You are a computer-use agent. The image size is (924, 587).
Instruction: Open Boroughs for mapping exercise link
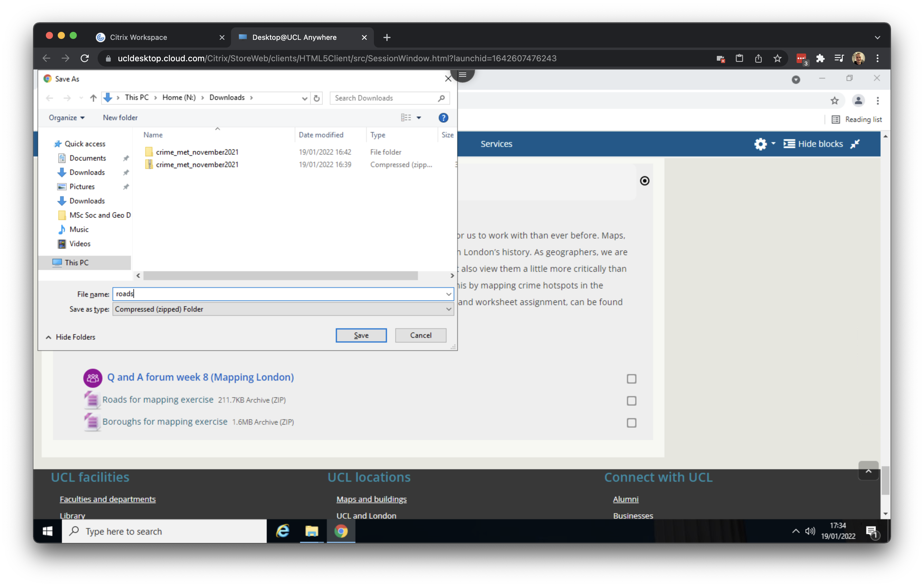tap(165, 421)
